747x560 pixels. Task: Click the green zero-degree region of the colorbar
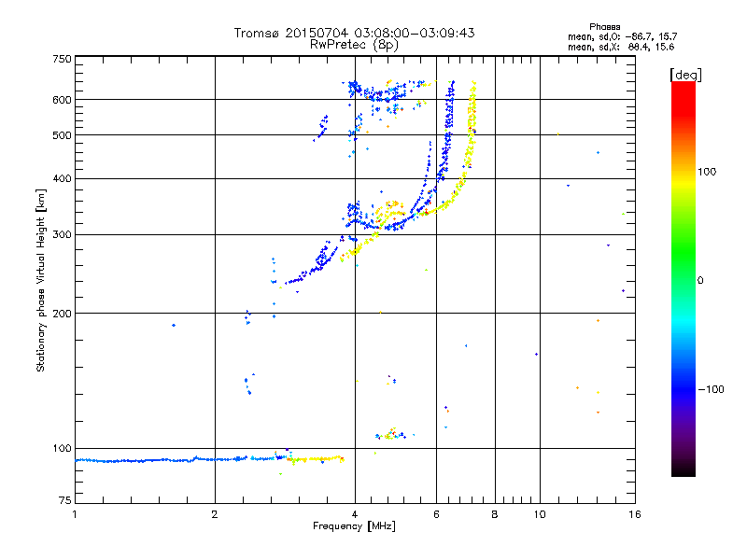[x=684, y=280]
